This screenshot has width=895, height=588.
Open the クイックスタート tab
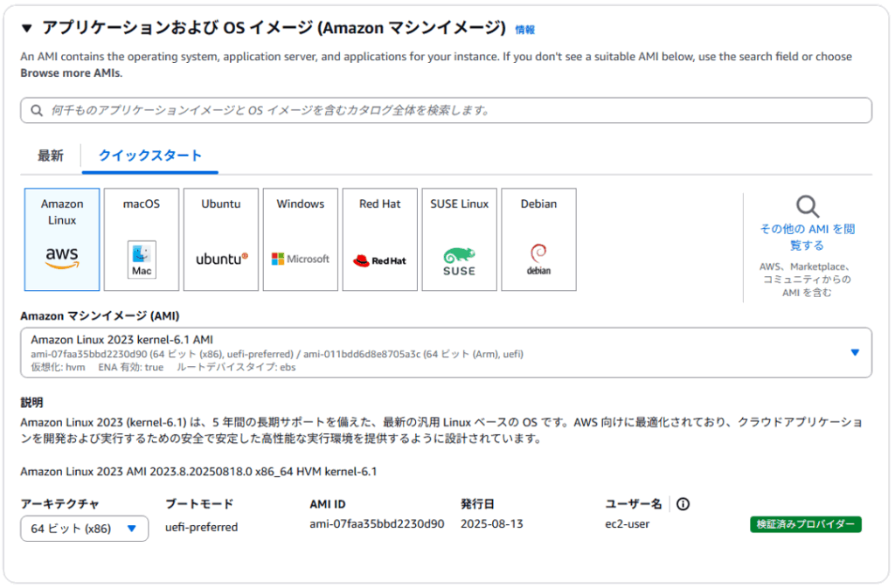(150, 156)
